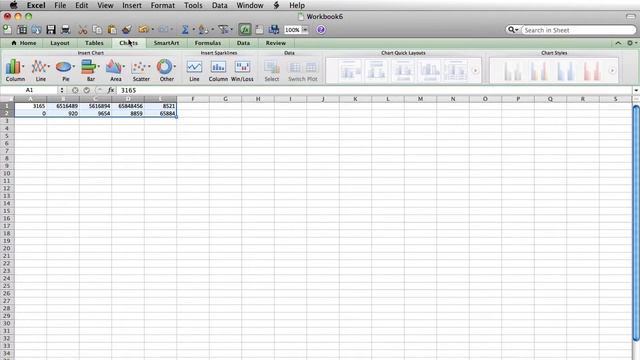Insert an Area chart
640x360 pixels.
click(x=116, y=70)
